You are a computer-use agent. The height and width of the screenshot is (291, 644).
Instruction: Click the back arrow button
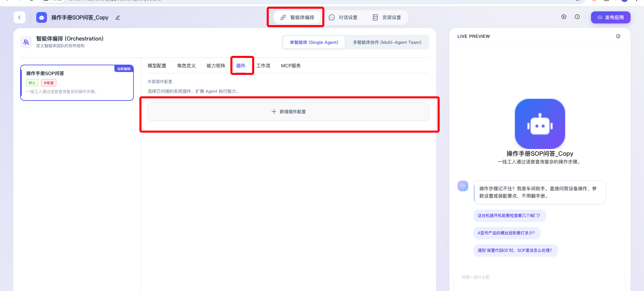[19, 17]
